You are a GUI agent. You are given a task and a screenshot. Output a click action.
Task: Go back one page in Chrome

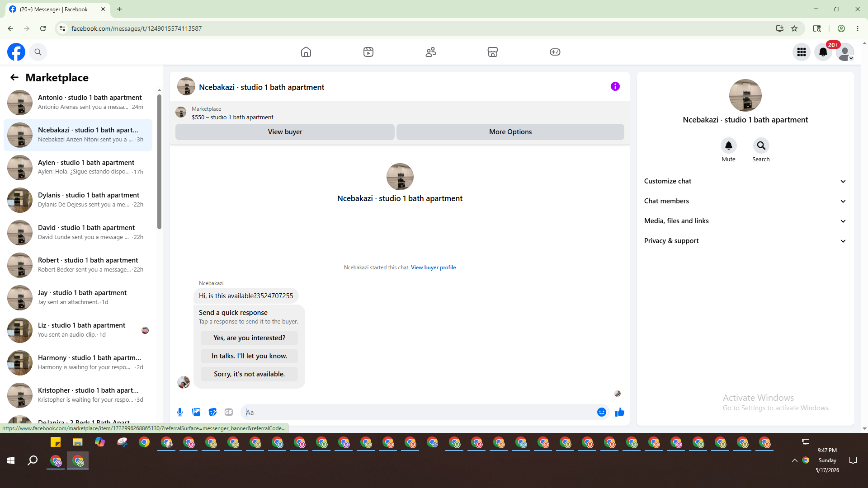coord(10,28)
